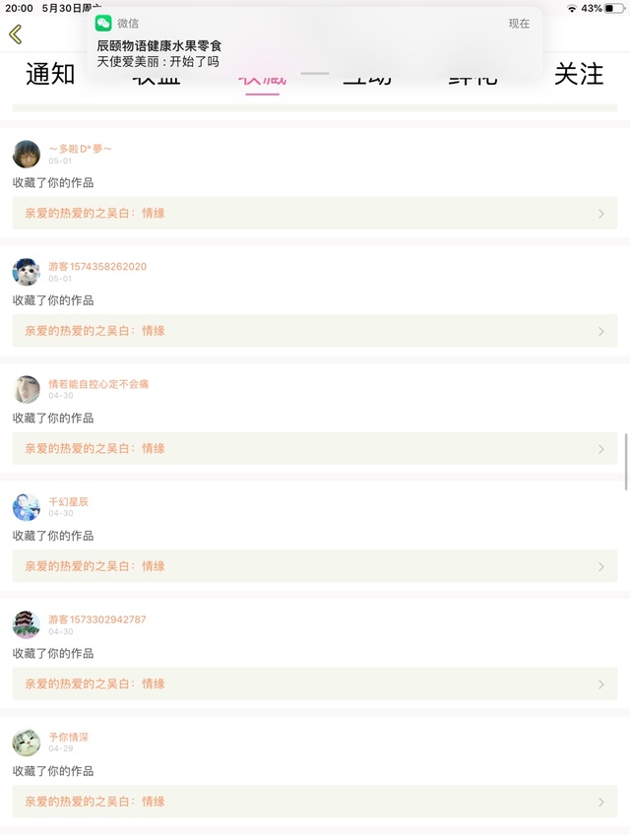Open avatar of 予你情深
Viewport: 630px width, 840px height.
point(27,743)
